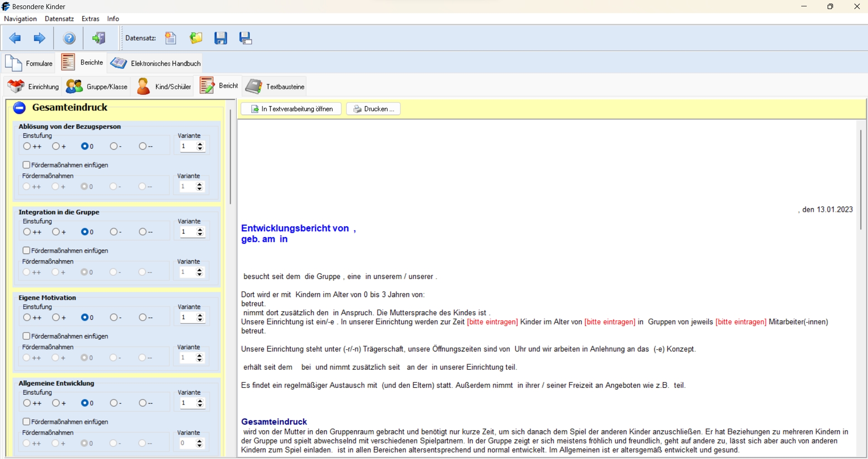Switch to the Kind/Schüler tab
This screenshot has height=459, width=868.
tap(163, 86)
